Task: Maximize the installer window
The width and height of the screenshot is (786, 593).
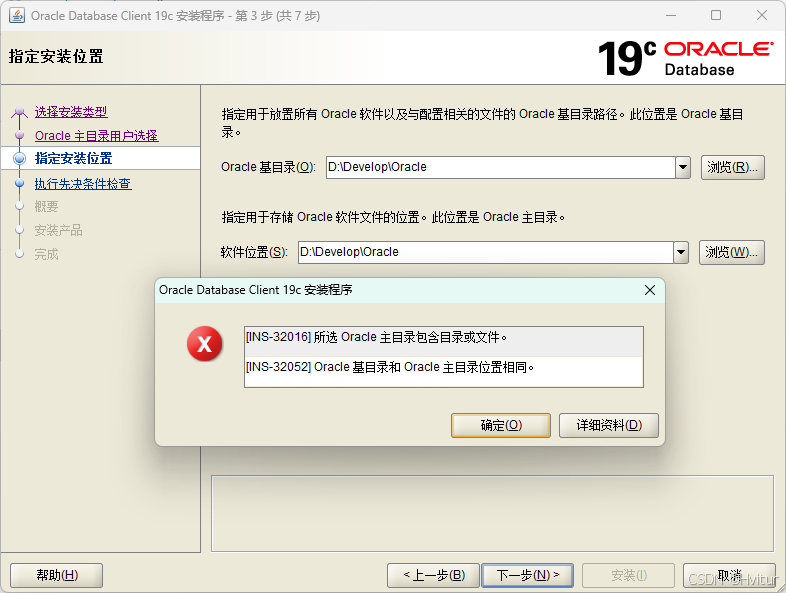Action: [716, 16]
